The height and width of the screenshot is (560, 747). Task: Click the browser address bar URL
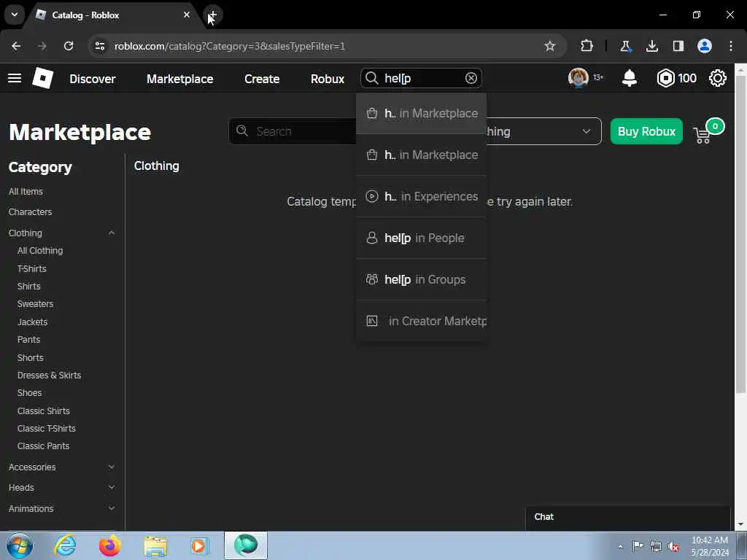tap(230, 46)
